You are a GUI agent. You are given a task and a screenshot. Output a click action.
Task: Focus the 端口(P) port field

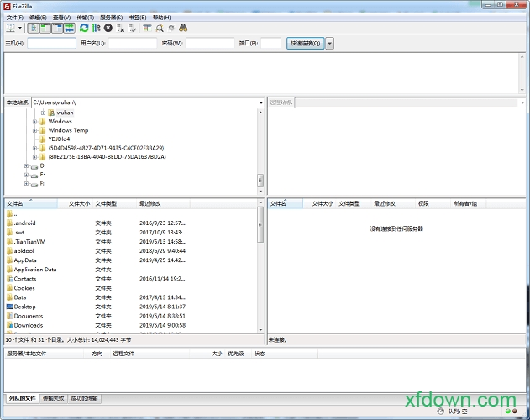(x=270, y=43)
